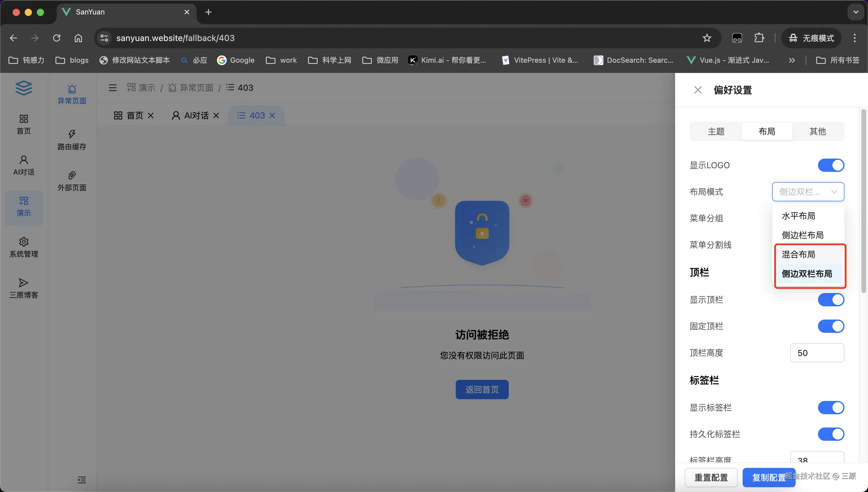The image size is (868, 492).
Task: Disable the 固定顶栏 switch
Action: click(831, 326)
